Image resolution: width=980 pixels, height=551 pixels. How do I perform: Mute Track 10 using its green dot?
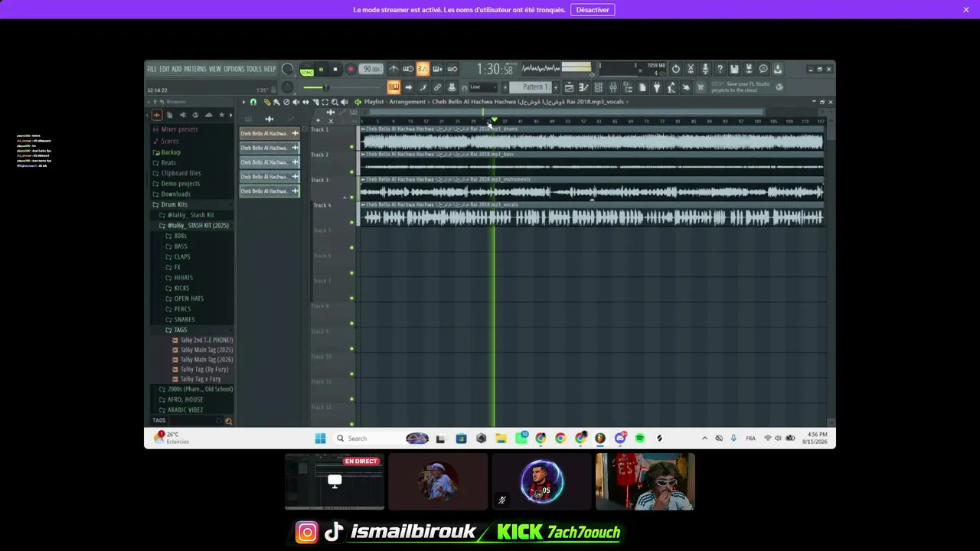click(x=352, y=373)
